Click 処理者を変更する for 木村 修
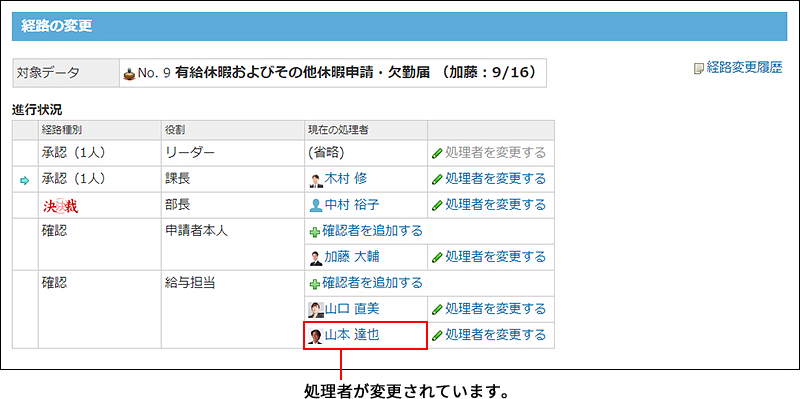 [495, 179]
